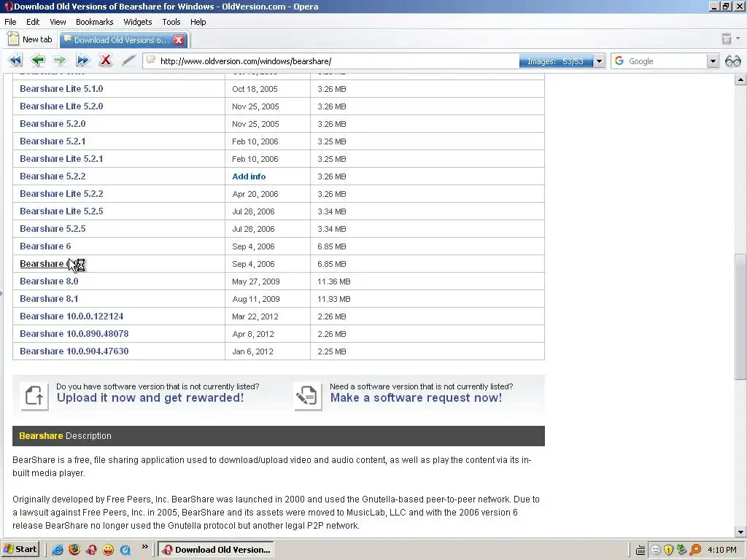
Task: Go back with the green Back arrow
Action: click(38, 61)
